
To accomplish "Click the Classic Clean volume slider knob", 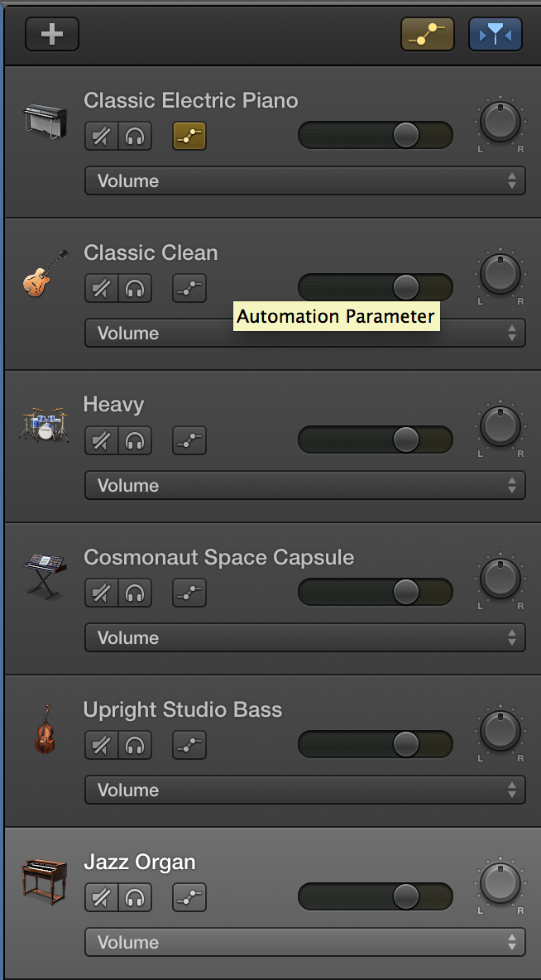I will pyautogui.click(x=406, y=287).
